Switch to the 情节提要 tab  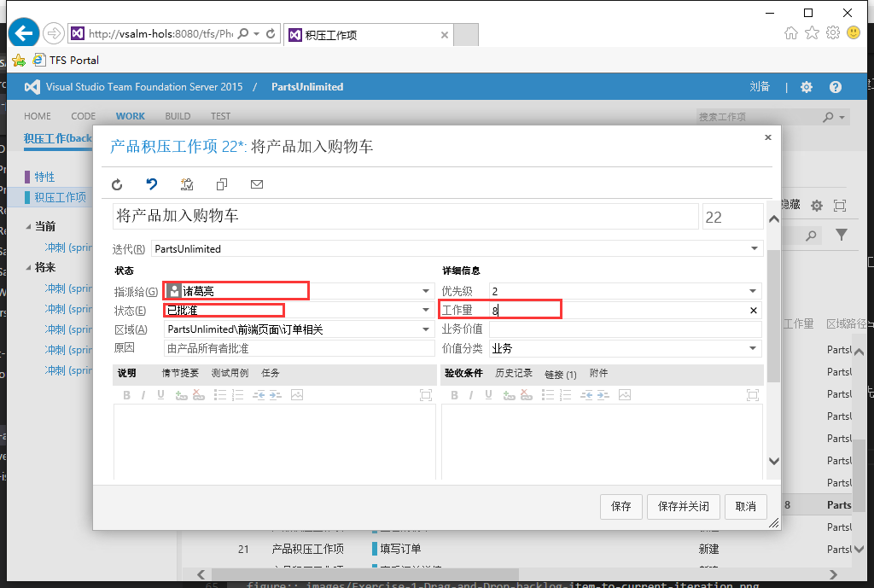[x=180, y=373]
